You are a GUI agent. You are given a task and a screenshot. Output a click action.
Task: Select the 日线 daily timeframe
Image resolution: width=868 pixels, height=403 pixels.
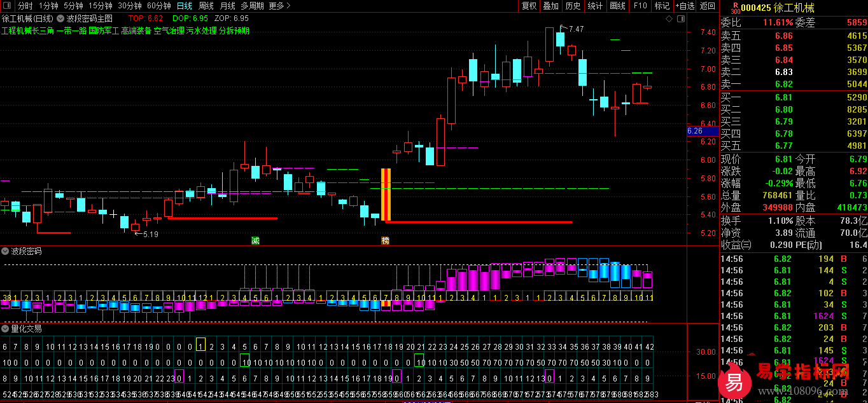pos(184,6)
